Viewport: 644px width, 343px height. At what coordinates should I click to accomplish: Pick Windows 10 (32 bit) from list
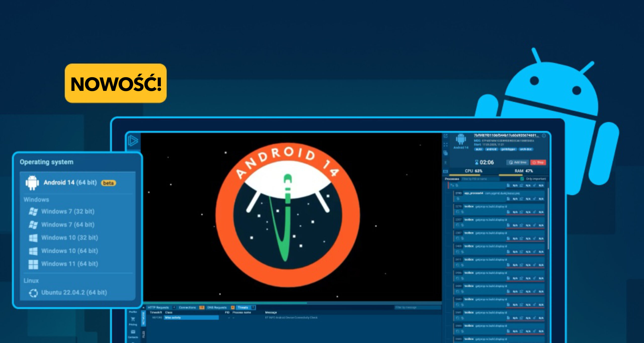click(x=70, y=238)
